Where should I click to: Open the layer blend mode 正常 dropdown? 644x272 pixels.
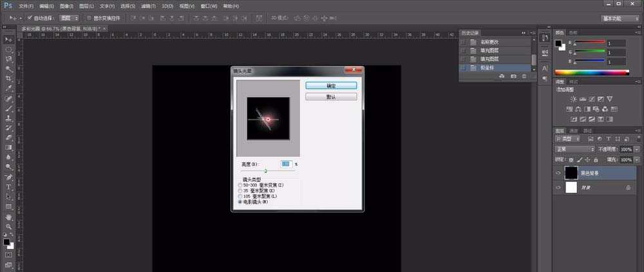[576, 149]
